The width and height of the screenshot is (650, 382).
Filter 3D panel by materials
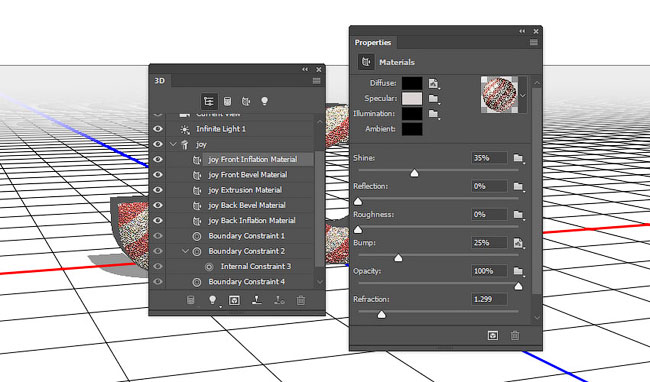(246, 101)
